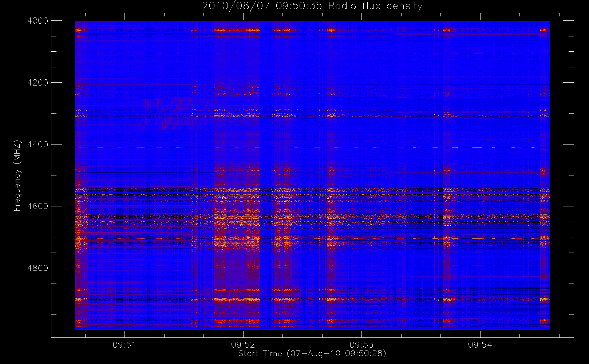Click the plot title '2010/08/07 09:50:35 Radio flux density'
This screenshot has width=589, height=364.
click(x=312, y=6)
